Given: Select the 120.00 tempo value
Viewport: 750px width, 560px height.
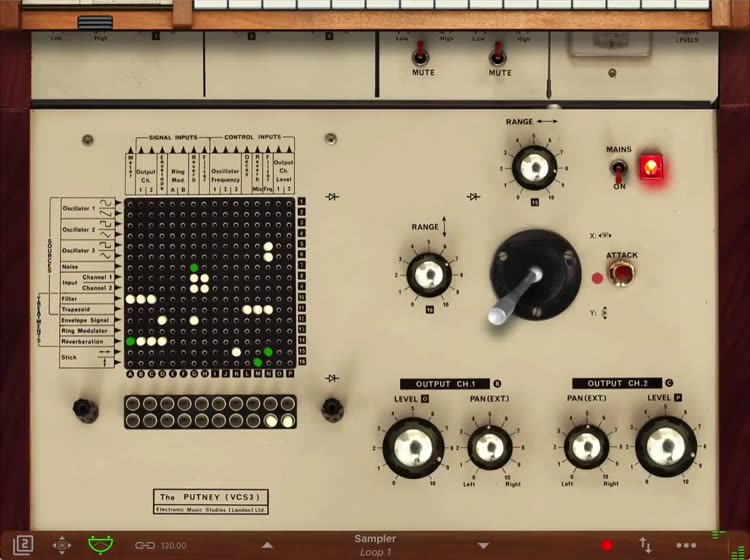Looking at the screenshot, I should tap(174, 545).
